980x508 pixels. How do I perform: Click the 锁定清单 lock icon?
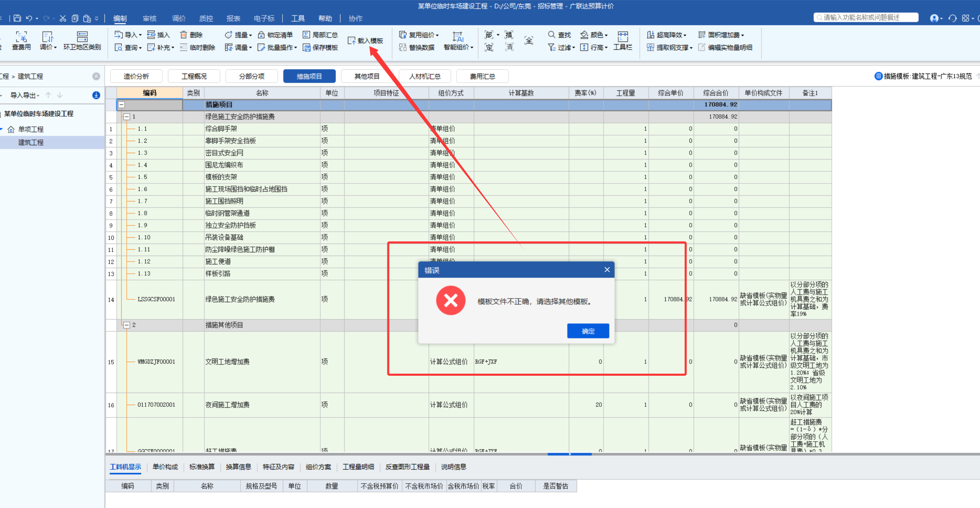pyautogui.click(x=261, y=35)
